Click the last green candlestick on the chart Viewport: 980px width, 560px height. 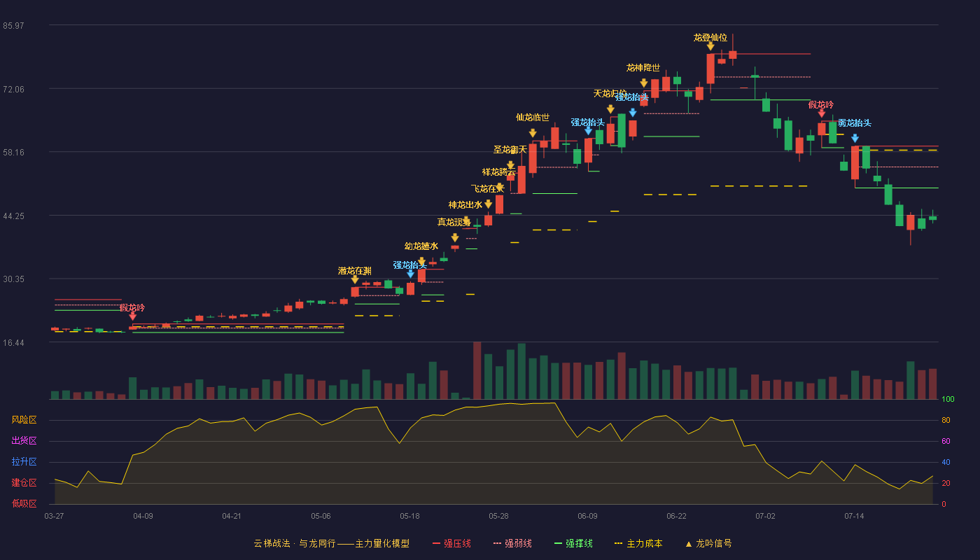pyautogui.click(x=932, y=218)
